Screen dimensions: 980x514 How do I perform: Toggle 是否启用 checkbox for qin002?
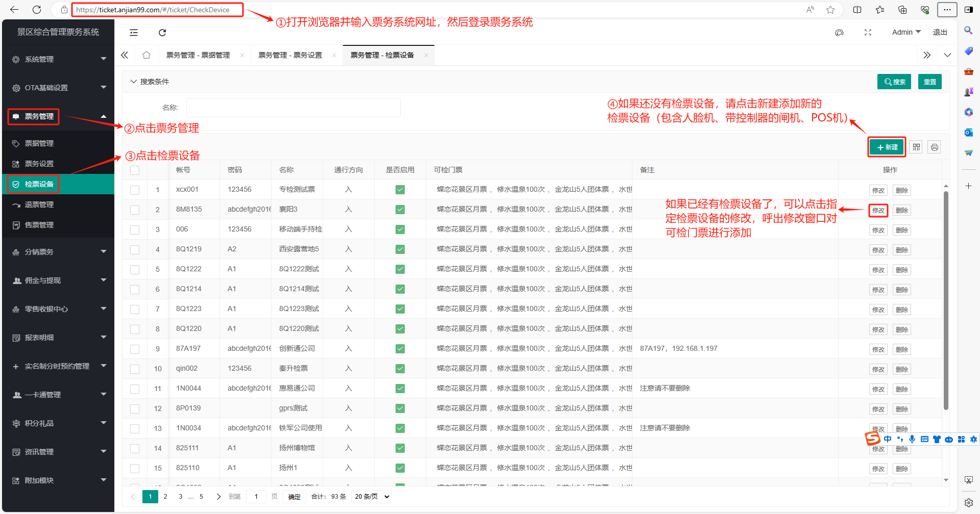(x=400, y=369)
